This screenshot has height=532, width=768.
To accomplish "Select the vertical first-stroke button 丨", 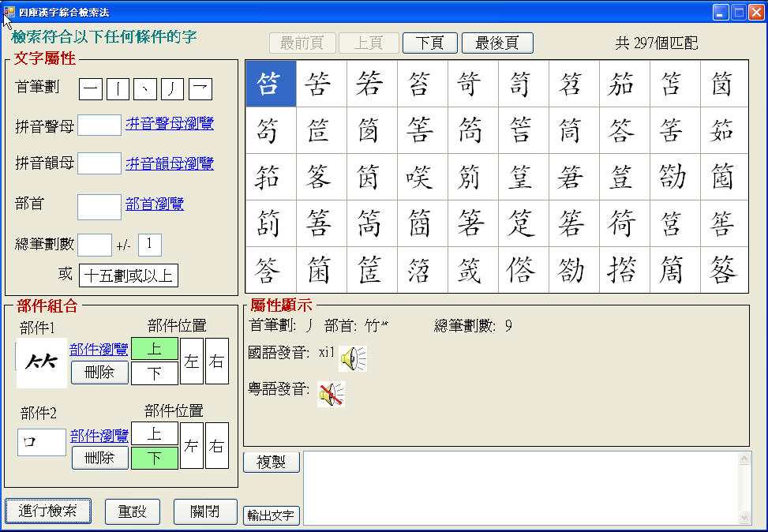I will (x=118, y=89).
